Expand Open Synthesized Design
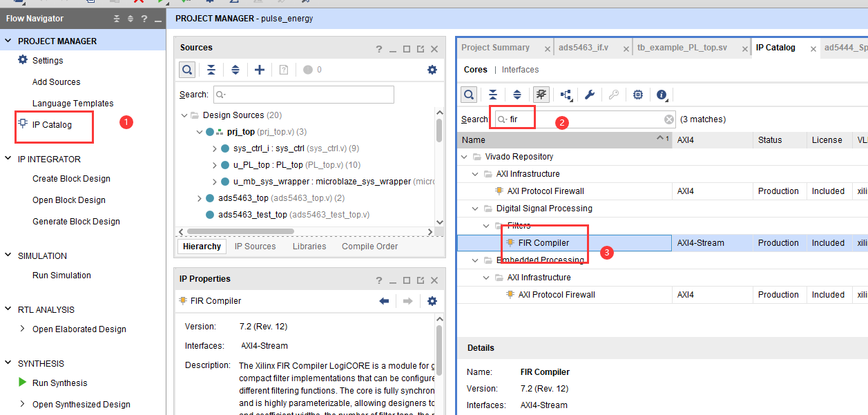 pyautogui.click(x=23, y=404)
